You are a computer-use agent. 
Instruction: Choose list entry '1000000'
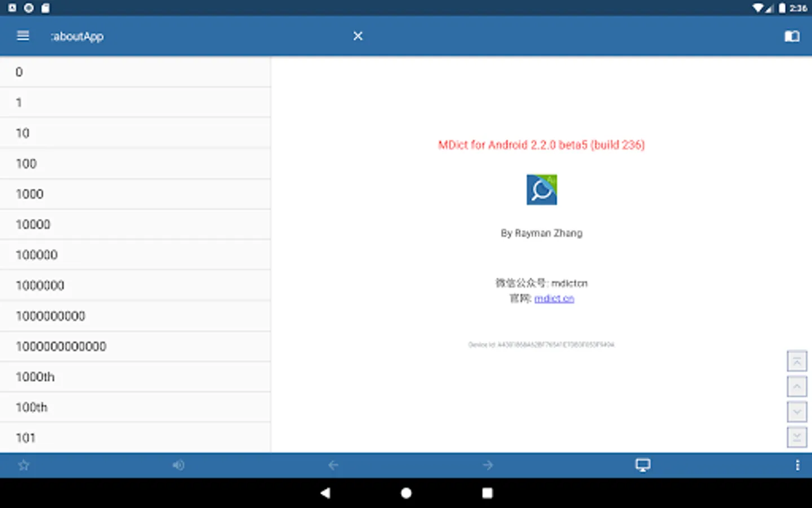click(x=135, y=286)
